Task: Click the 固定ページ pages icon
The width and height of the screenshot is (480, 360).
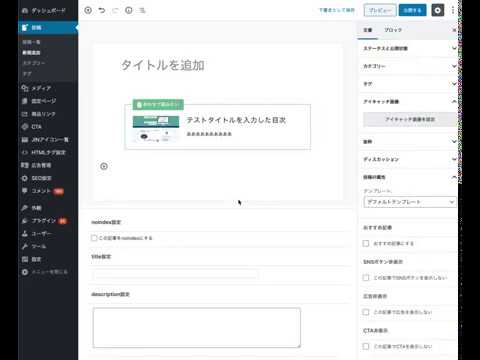Action: 25,101
